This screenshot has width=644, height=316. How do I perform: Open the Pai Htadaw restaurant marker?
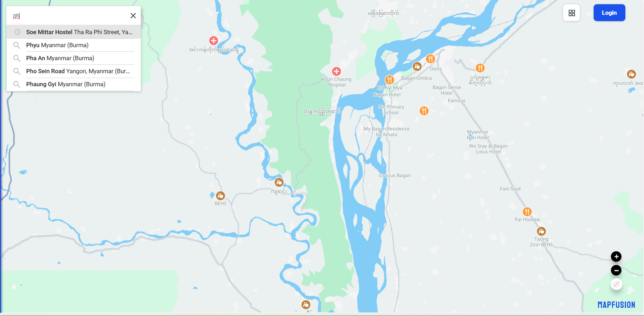(527, 211)
